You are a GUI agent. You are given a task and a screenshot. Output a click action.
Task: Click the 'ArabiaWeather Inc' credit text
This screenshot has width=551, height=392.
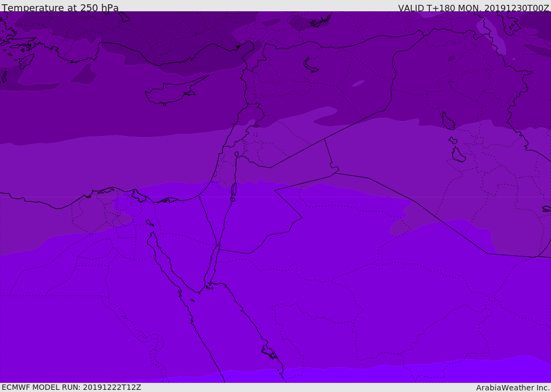pos(513,388)
